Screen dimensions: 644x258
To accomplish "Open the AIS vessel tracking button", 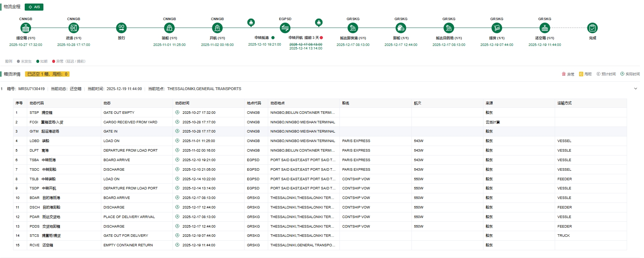I will pyautogui.click(x=34, y=7).
